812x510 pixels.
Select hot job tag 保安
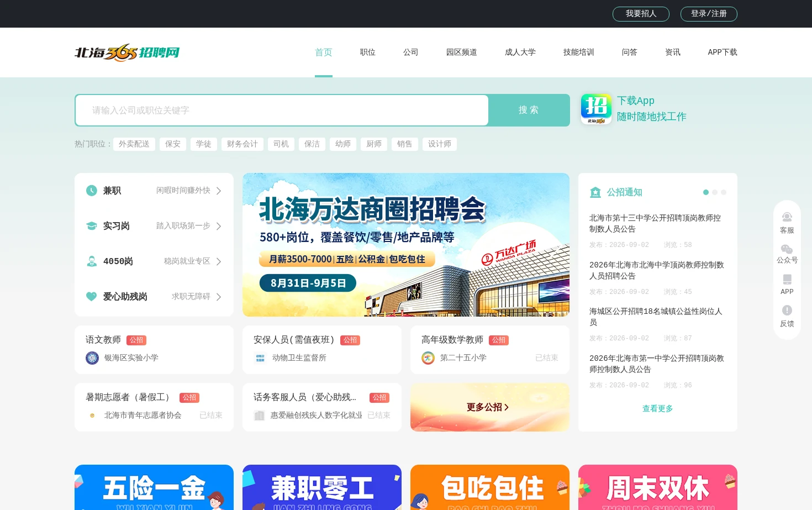point(173,144)
